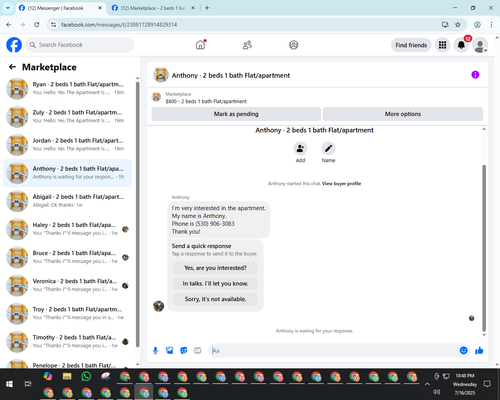Bookmark this page with the star icon

458,25
